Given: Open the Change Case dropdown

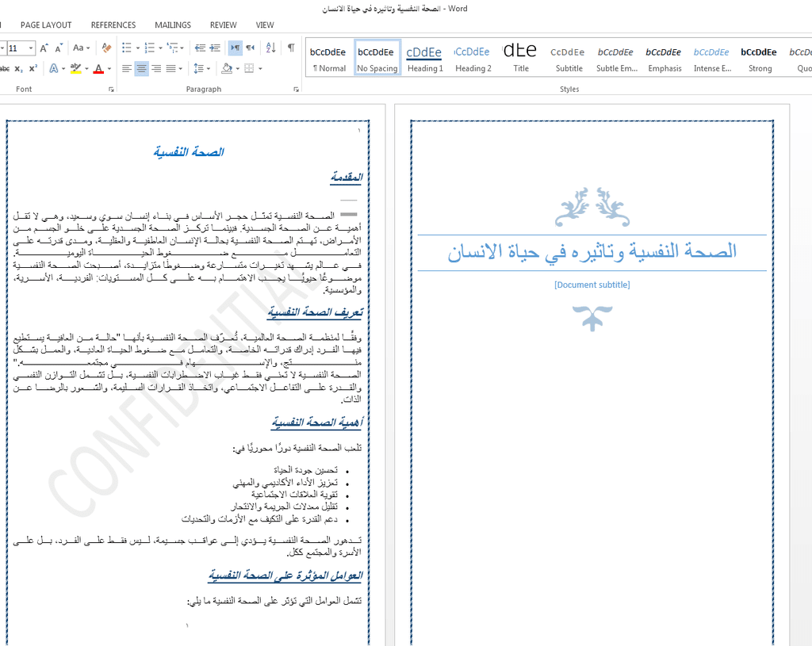Looking at the screenshot, I should click(x=82, y=48).
